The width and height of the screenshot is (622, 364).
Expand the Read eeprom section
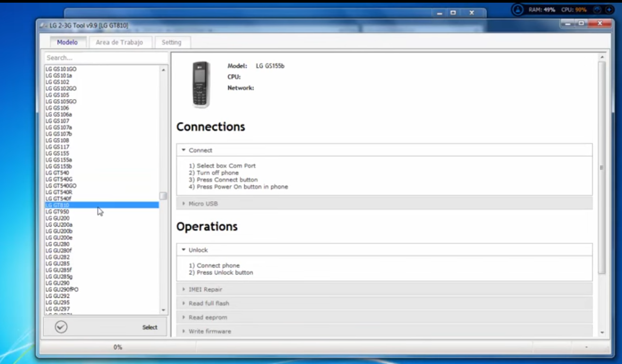384,317
